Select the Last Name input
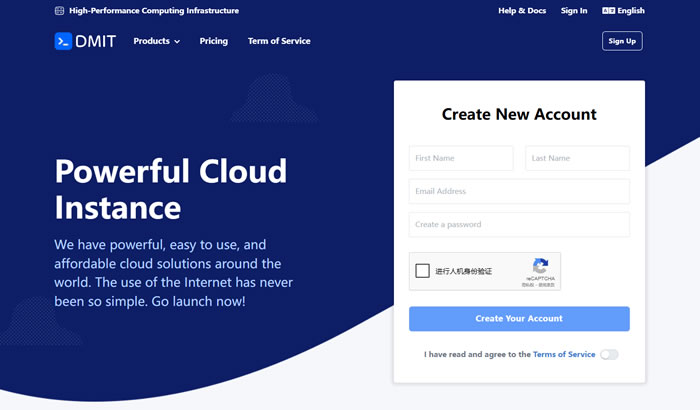This screenshot has width=700, height=410. 577,158
